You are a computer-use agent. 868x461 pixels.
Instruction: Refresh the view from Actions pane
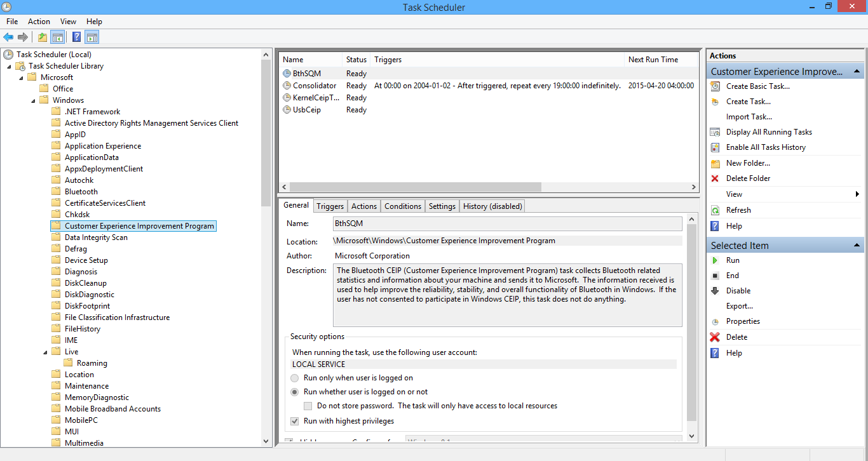738,210
